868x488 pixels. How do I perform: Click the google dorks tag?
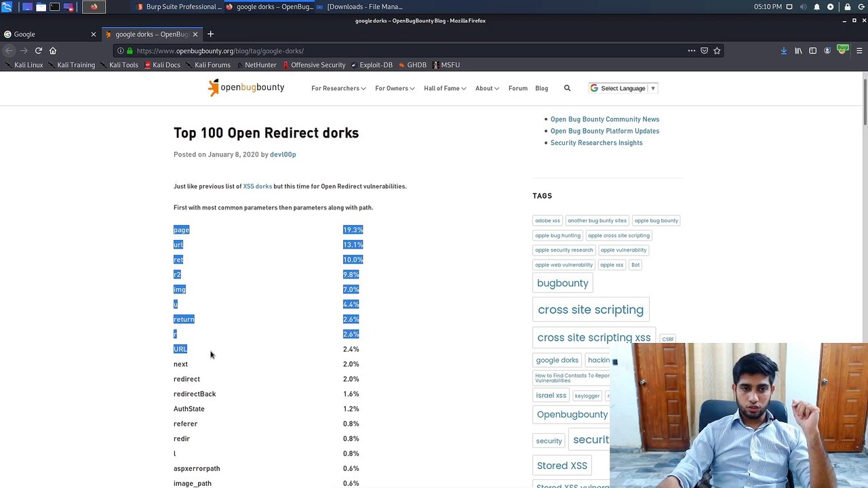pos(557,361)
